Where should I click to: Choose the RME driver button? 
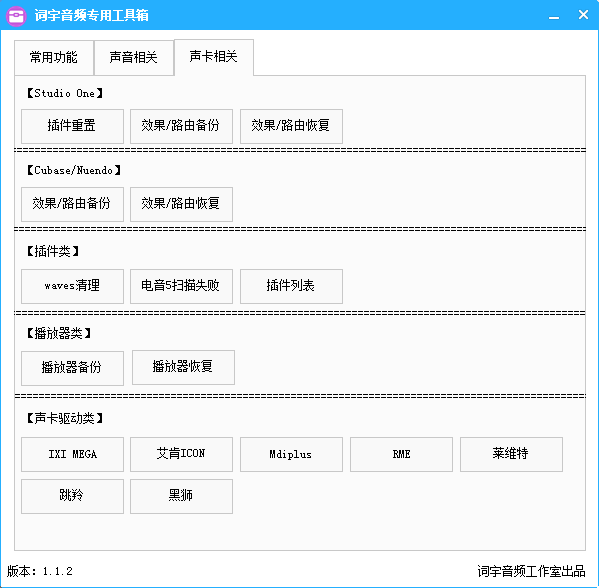[x=401, y=454]
